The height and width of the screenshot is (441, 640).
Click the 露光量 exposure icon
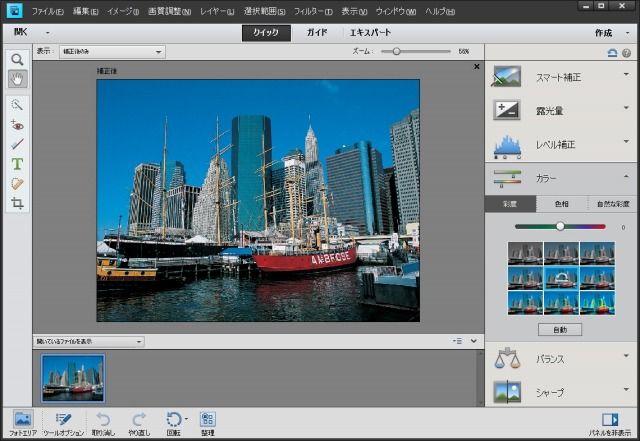coord(507,109)
